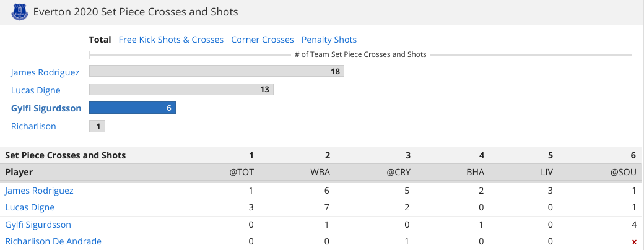The image size is (644, 250).
Task: Select Gylfi Sigurdsson bold chart label
Action: coord(46,108)
